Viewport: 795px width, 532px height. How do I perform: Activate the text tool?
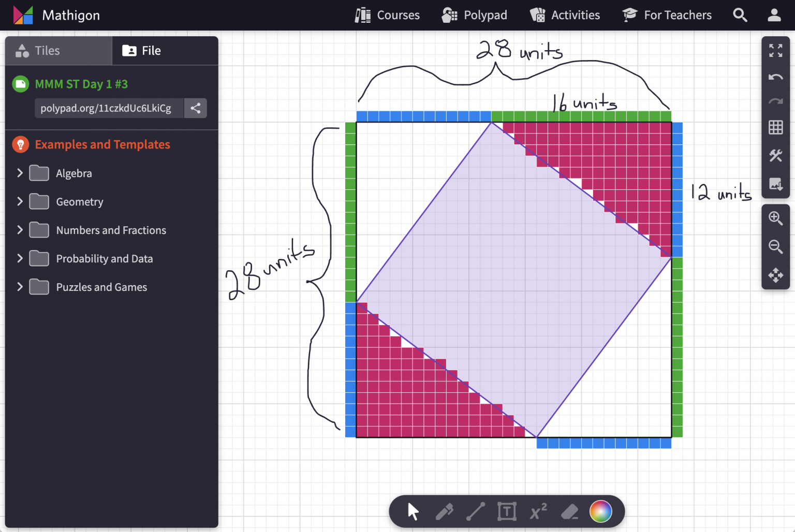[x=507, y=511]
